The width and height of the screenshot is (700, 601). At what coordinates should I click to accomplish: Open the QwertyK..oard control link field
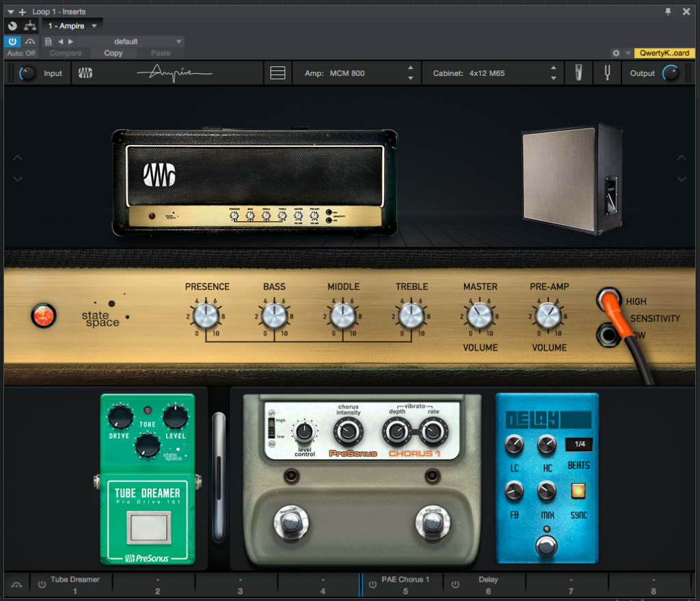click(664, 53)
